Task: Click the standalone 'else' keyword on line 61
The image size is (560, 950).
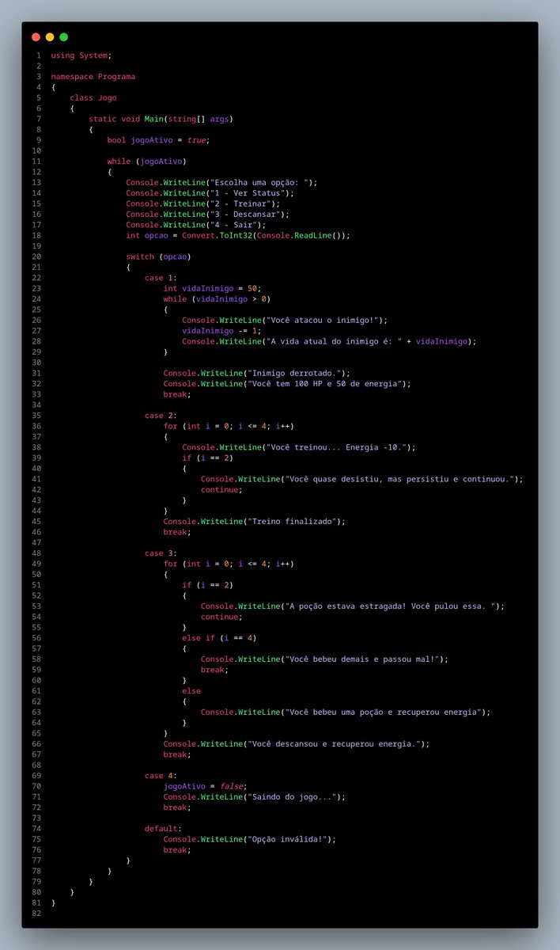Action: [x=191, y=690]
